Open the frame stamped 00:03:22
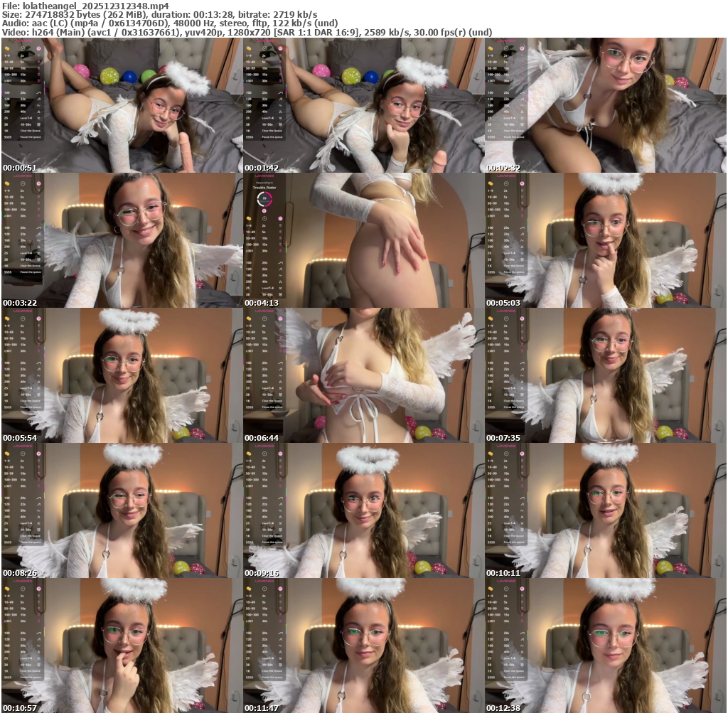This screenshot has width=728, height=713. coord(122,240)
